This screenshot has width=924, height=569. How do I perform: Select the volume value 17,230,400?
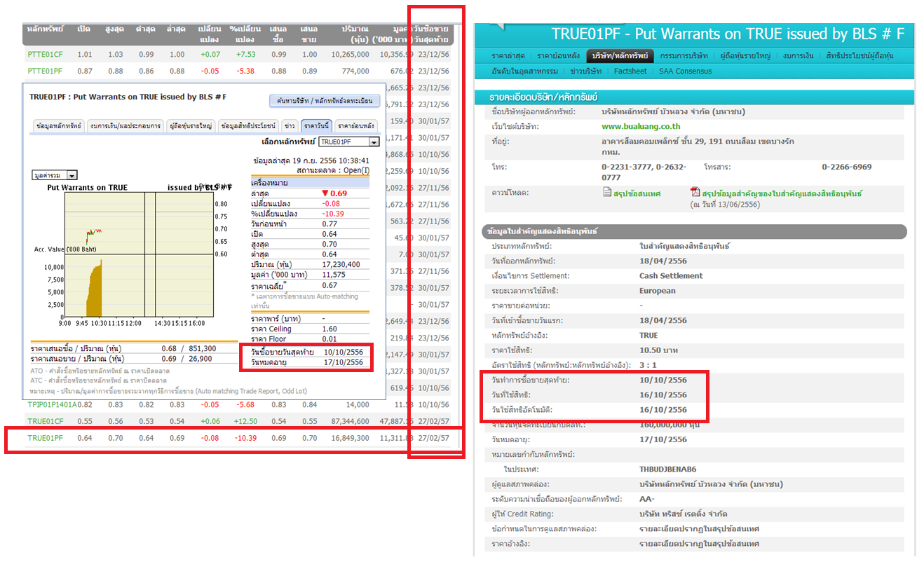(x=341, y=265)
